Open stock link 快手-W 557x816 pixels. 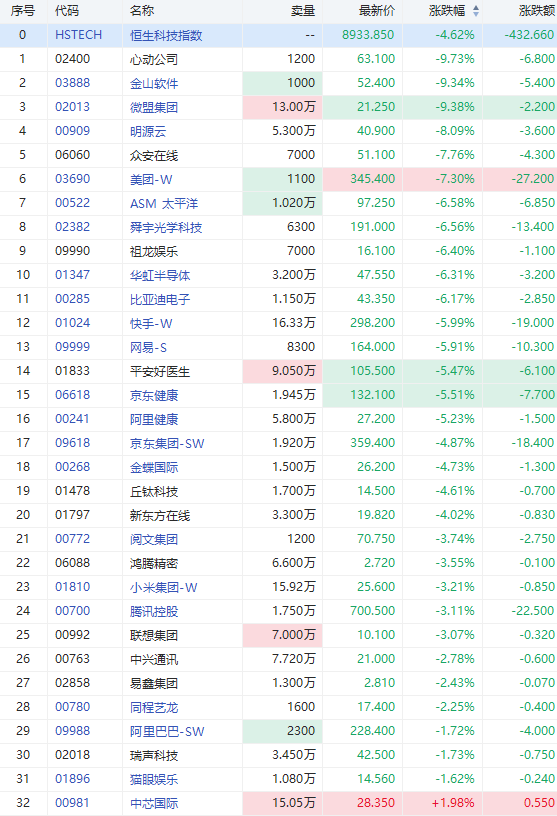(x=151, y=323)
